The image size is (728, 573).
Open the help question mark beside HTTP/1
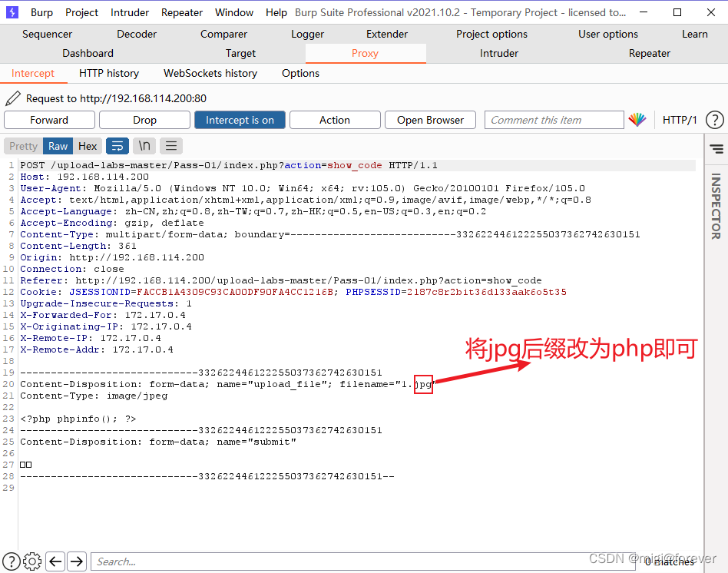714,120
